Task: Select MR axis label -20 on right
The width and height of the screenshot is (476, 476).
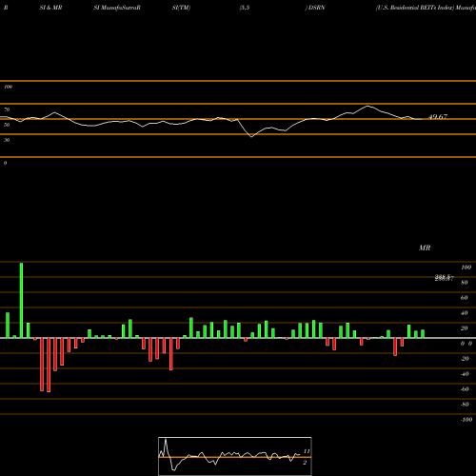Action: click(465, 359)
